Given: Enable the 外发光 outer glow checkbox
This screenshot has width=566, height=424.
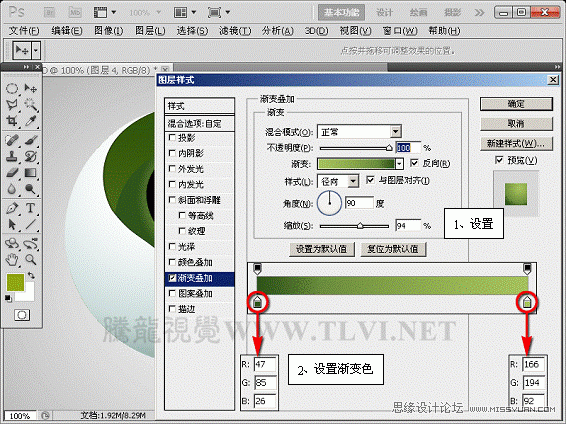Looking at the screenshot, I should [x=172, y=169].
